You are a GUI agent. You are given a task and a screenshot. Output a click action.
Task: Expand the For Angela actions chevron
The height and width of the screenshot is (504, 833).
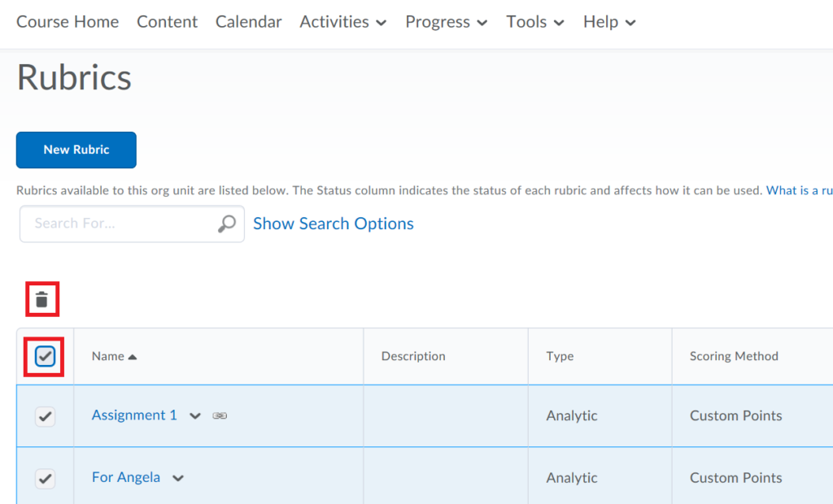point(177,478)
